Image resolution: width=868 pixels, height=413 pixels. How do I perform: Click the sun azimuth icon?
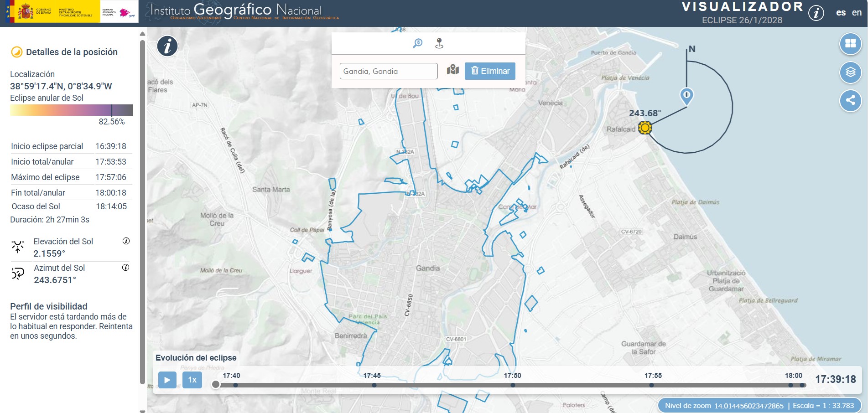click(18, 274)
